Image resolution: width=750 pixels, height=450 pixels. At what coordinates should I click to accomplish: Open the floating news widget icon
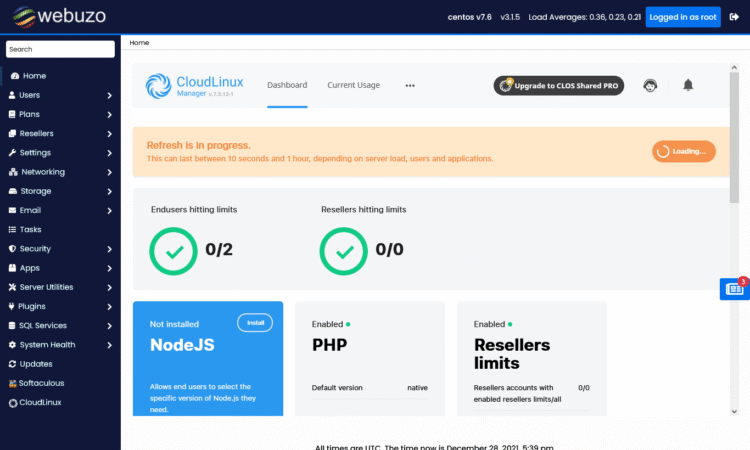(734, 289)
